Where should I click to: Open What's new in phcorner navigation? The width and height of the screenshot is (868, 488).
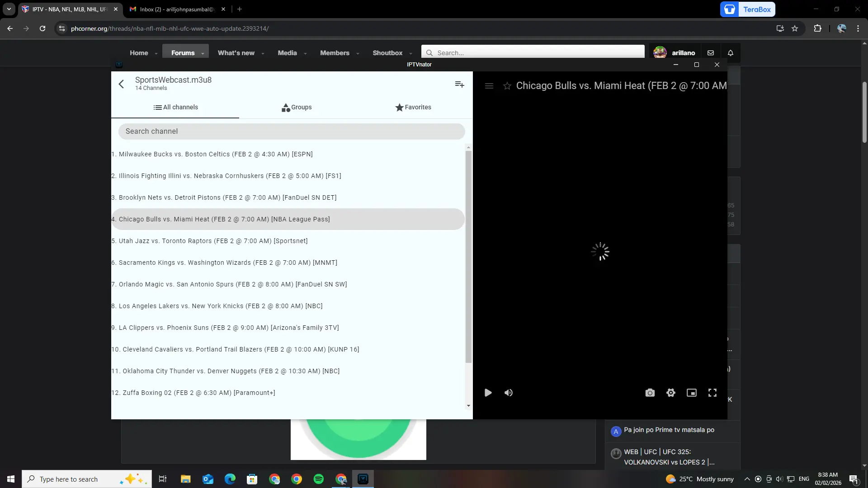[x=236, y=53]
